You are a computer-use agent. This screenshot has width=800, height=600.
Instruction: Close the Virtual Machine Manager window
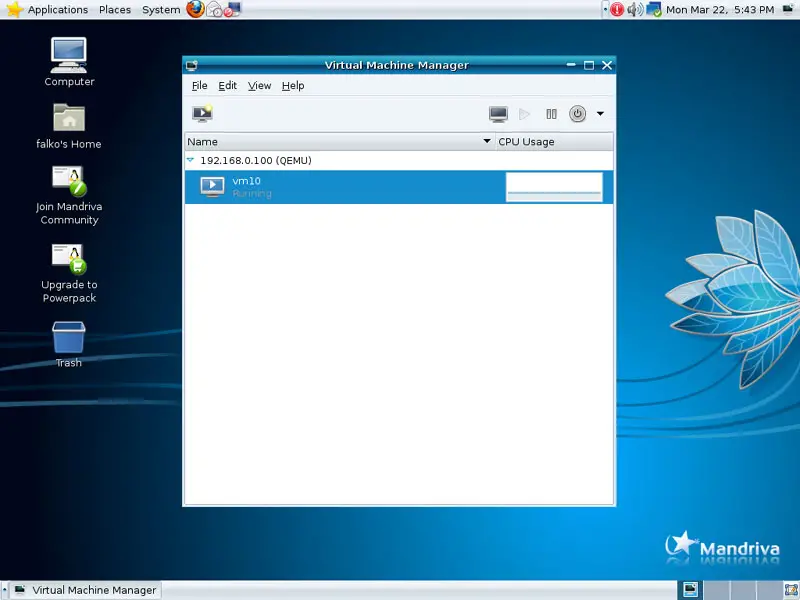(x=607, y=65)
